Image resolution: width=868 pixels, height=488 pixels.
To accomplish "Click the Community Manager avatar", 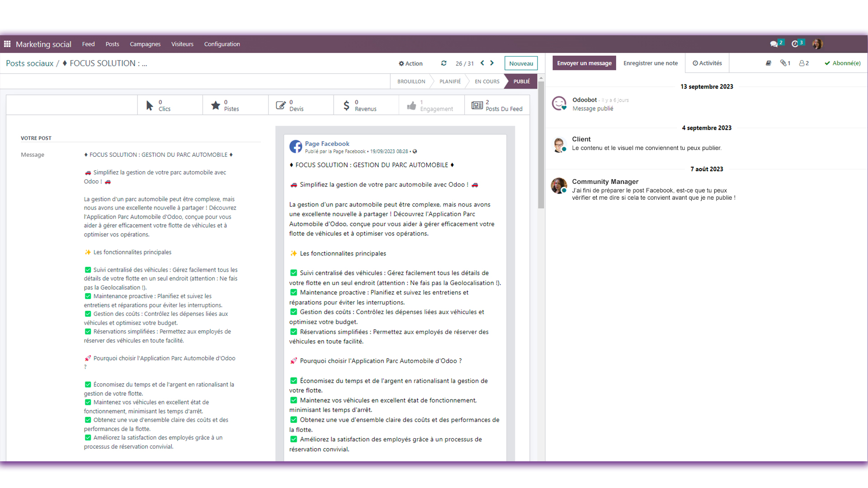I will point(559,186).
